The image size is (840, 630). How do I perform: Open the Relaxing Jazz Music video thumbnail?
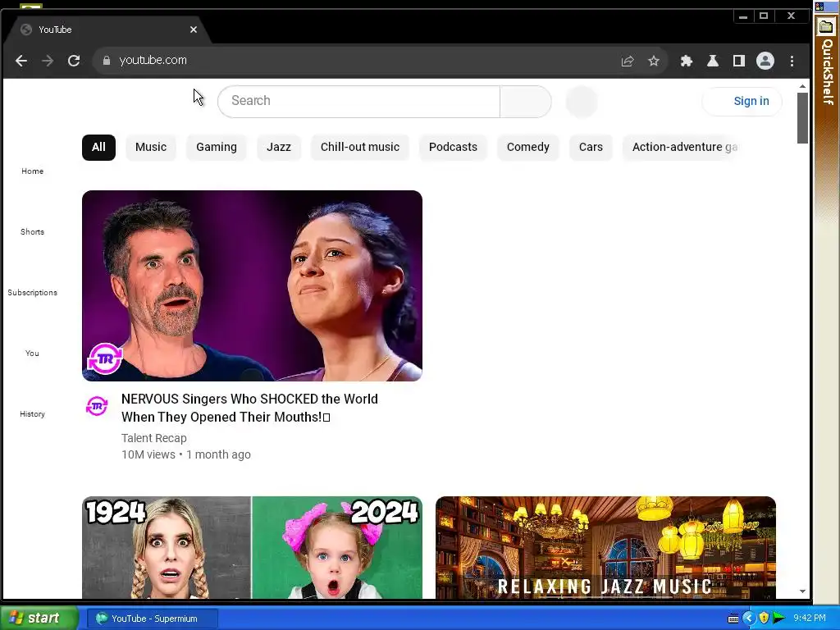coord(605,547)
